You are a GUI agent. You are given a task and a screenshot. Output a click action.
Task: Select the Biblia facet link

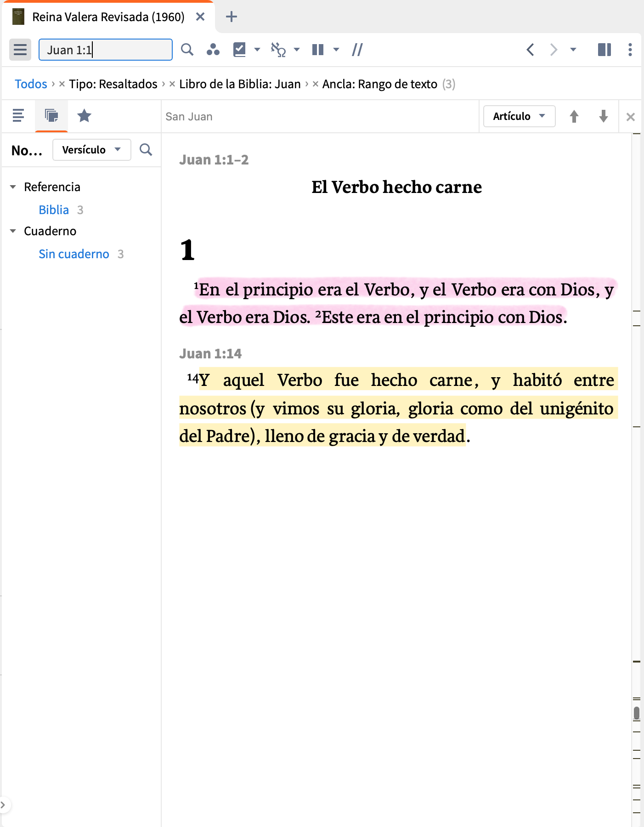(x=54, y=210)
